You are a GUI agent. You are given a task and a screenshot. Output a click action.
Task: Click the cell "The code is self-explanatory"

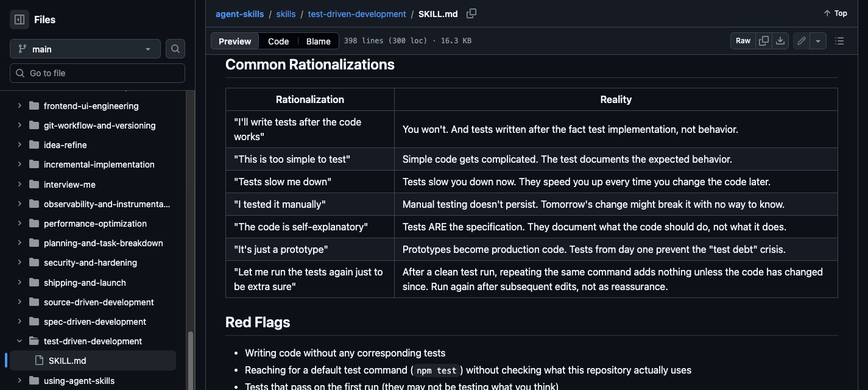coord(310,227)
